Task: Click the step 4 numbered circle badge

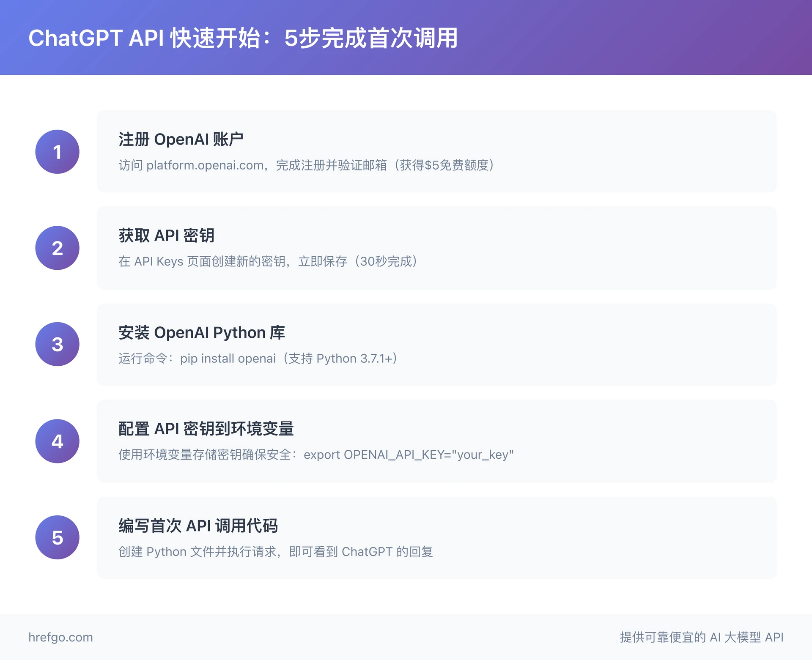Action: click(x=57, y=441)
